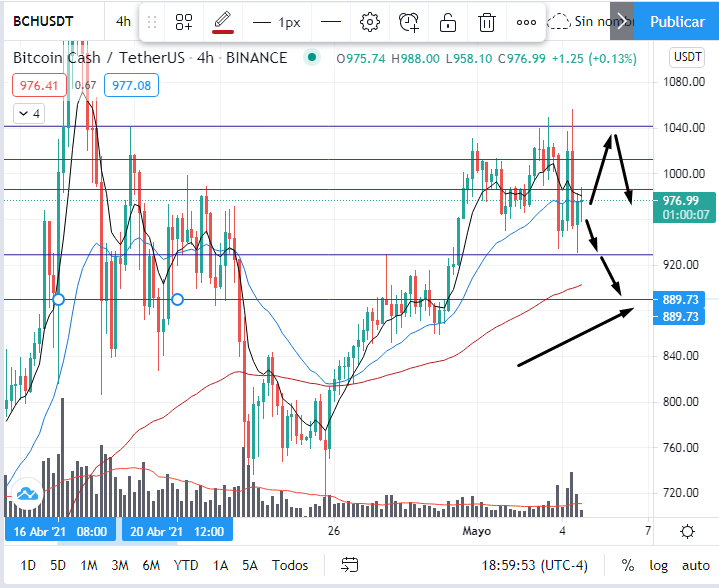The height and width of the screenshot is (588, 719).
Task: Delete drawing with trash icon
Action: point(487,22)
